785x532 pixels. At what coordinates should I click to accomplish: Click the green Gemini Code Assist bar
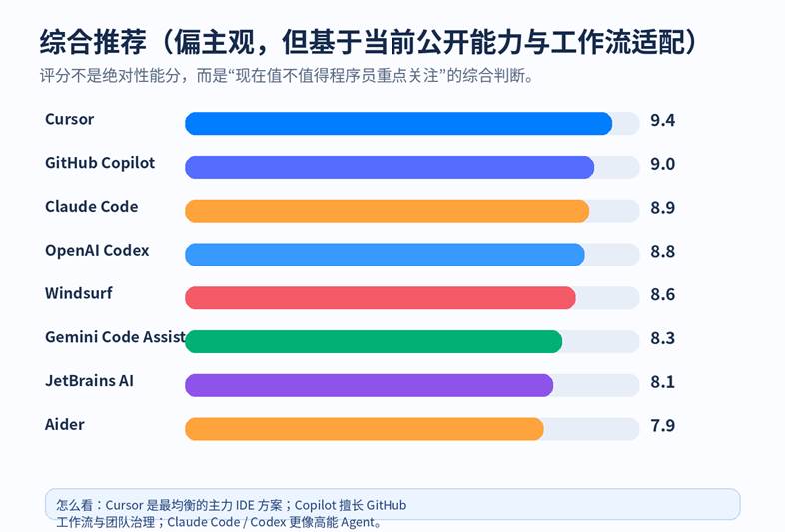pos(374,341)
